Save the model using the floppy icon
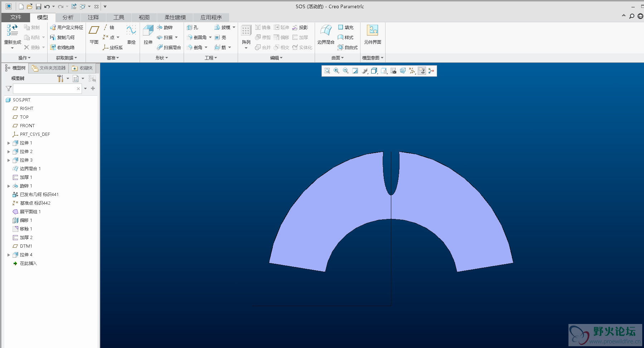This screenshot has height=348, width=644. (38, 6)
